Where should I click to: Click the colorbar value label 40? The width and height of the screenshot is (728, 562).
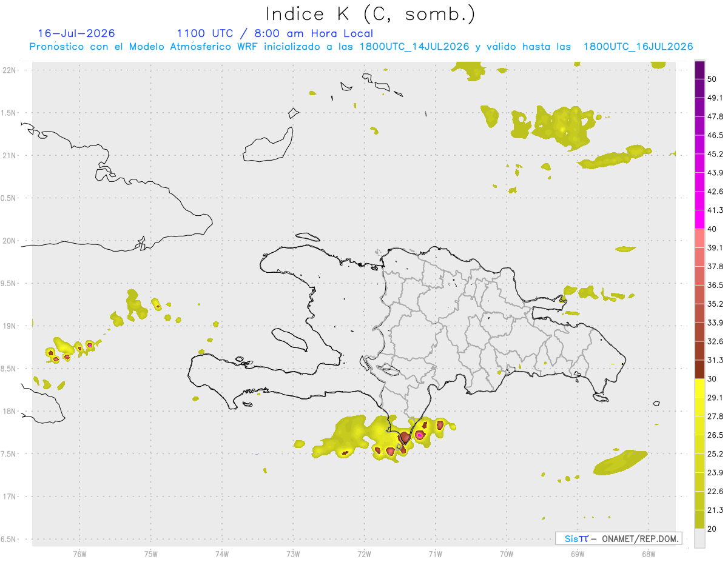click(712, 229)
